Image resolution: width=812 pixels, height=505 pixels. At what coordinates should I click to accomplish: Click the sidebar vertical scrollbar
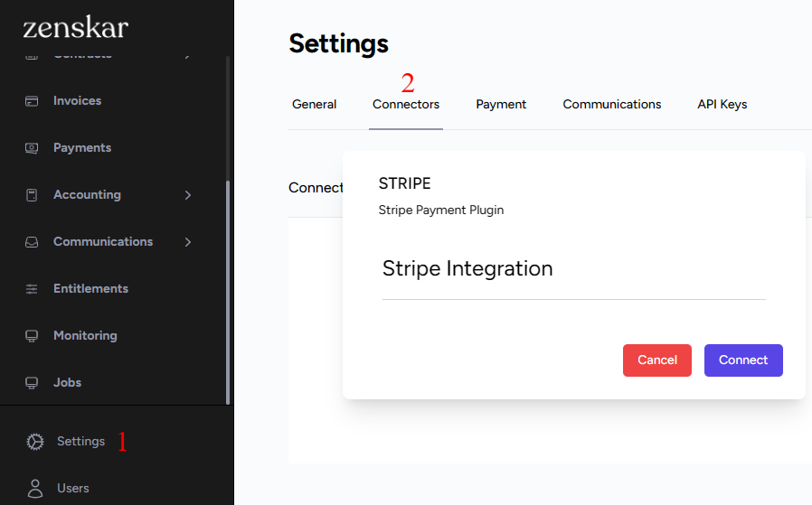point(228,293)
